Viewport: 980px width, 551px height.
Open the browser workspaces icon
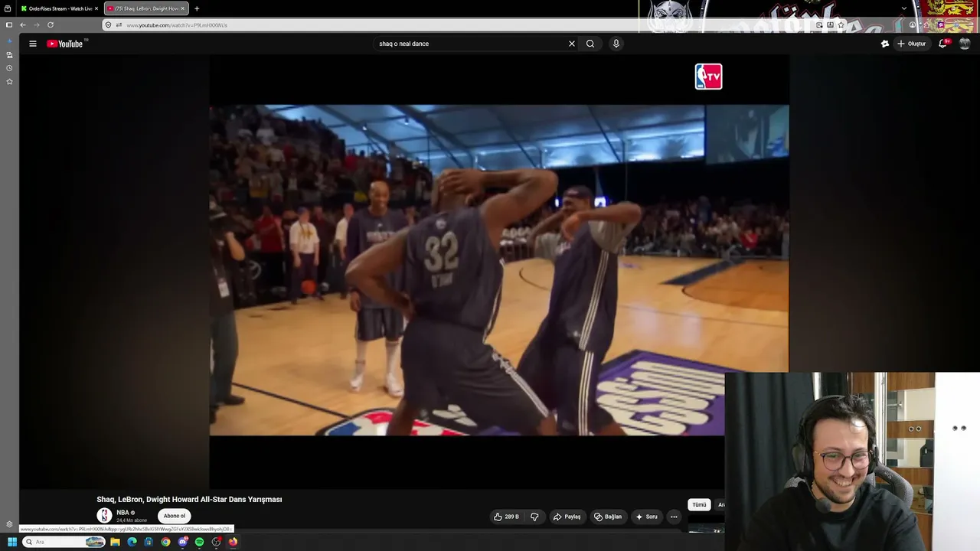click(8, 8)
